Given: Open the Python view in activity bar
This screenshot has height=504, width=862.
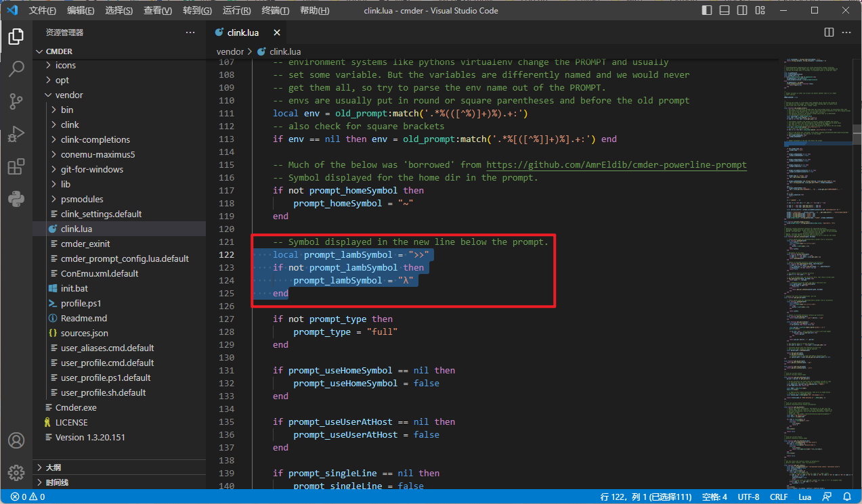Looking at the screenshot, I should [x=16, y=199].
